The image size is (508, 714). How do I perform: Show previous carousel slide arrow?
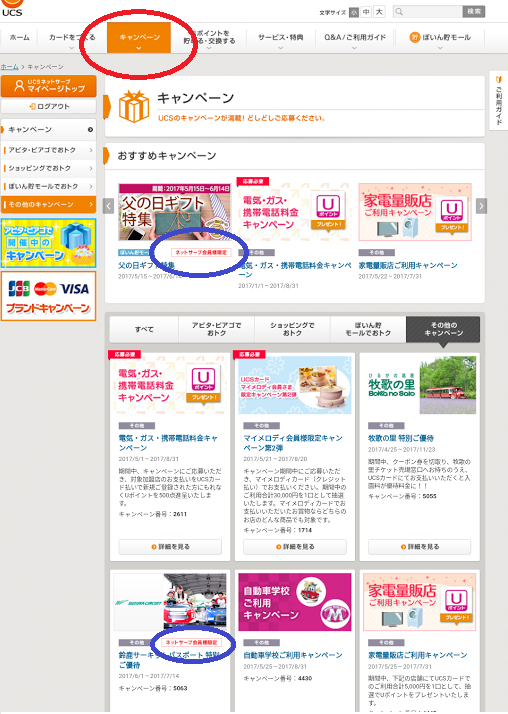click(108, 206)
